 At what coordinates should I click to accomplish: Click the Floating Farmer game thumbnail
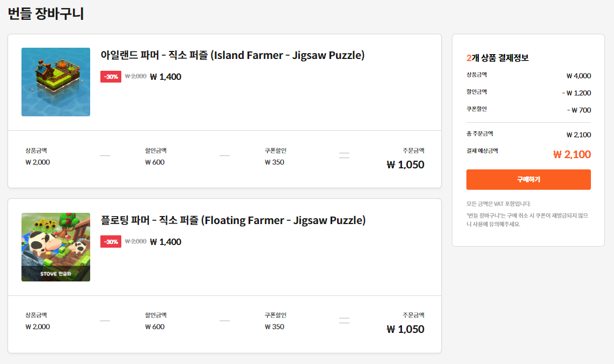click(56, 247)
